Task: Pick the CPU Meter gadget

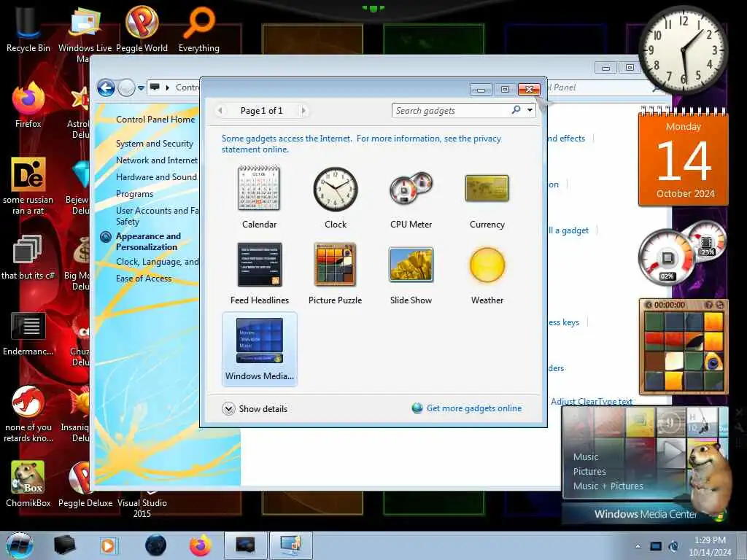Action: 411,198
